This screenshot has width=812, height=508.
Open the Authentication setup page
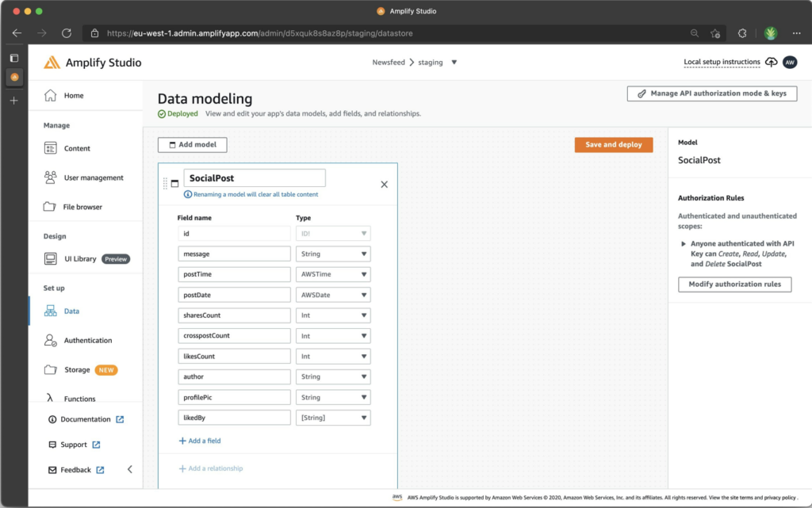(x=87, y=340)
